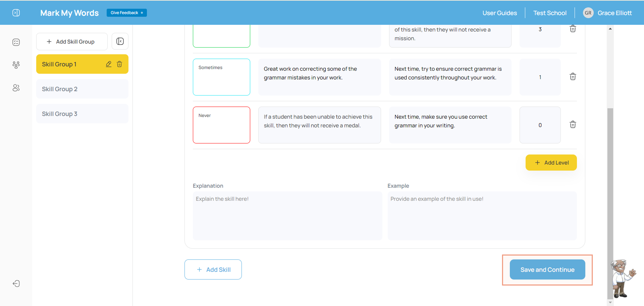
Task: Click the Add Skill button
Action: 213,269
